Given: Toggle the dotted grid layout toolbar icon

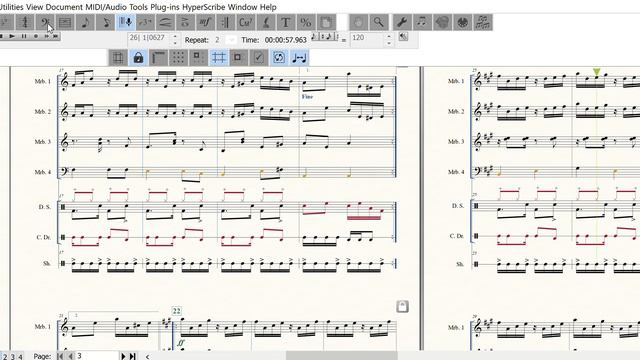Looking at the screenshot, I should pos(178,58).
